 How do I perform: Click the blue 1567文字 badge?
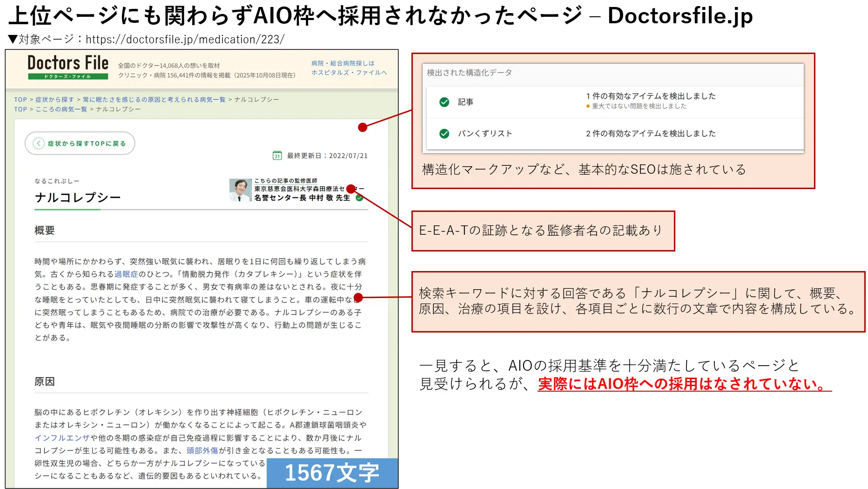(332, 473)
